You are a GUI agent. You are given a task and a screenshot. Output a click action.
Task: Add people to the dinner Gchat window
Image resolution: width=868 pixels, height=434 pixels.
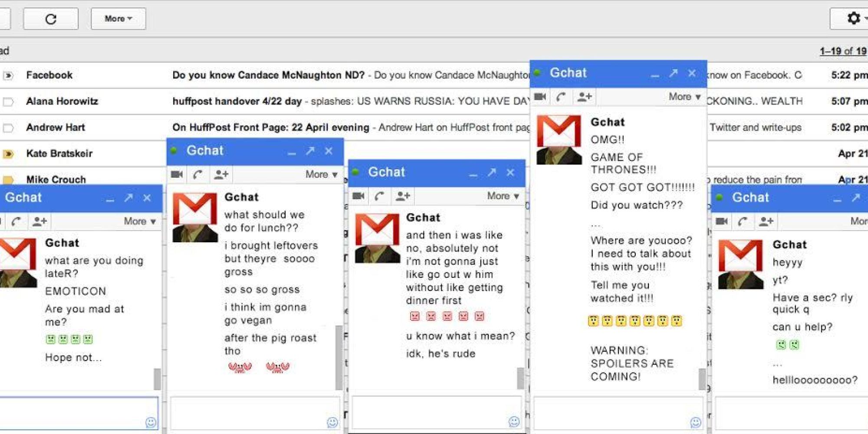(x=403, y=196)
